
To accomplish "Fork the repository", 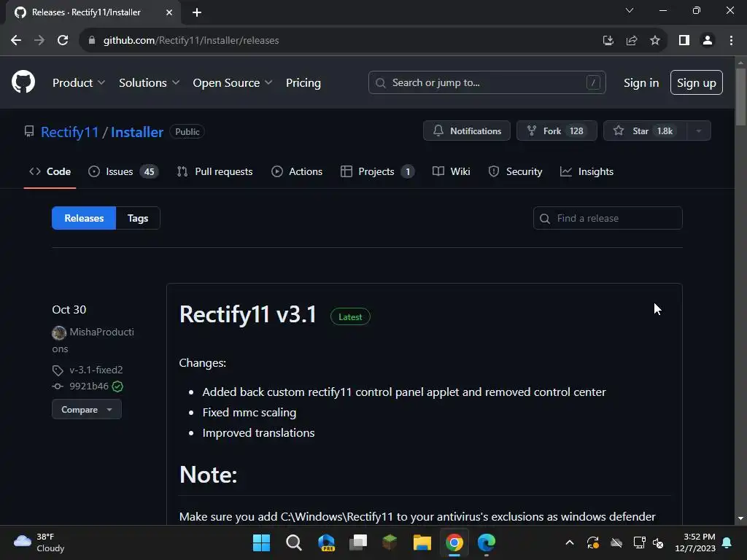I will pyautogui.click(x=557, y=131).
